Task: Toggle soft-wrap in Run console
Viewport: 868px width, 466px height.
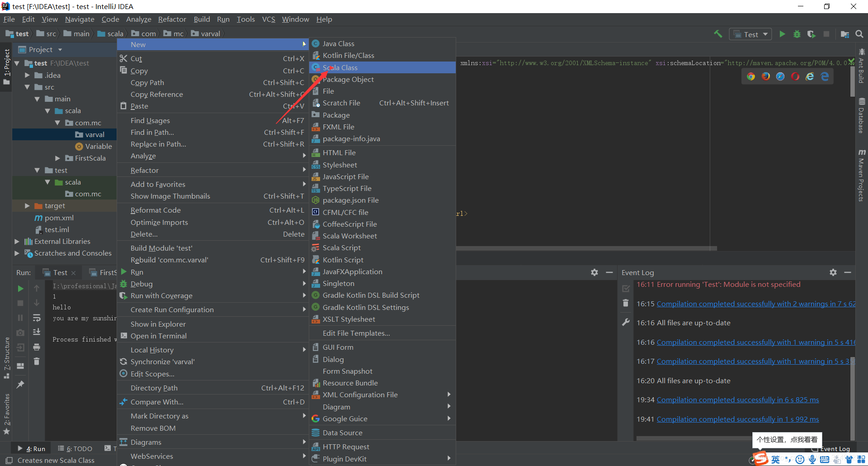Action: coord(37,318)
